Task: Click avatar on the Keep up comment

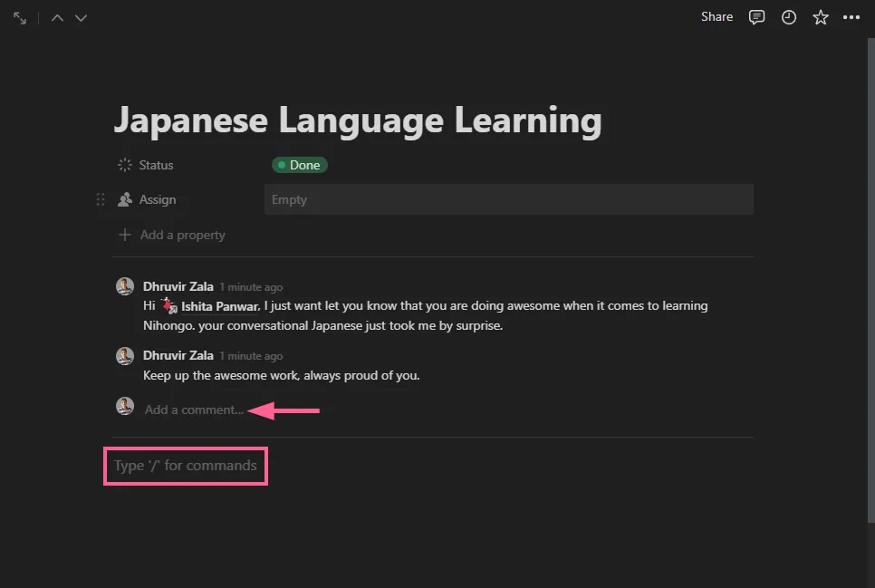Action: pos(124,356)
